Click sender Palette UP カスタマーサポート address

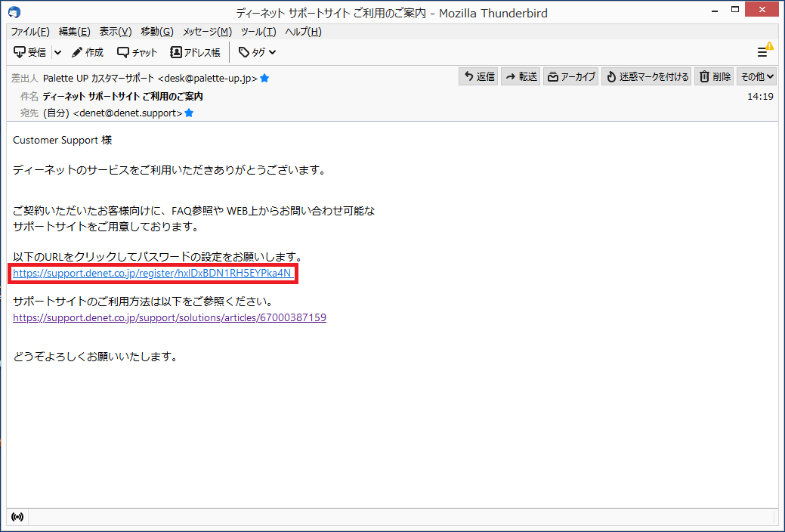150,78
